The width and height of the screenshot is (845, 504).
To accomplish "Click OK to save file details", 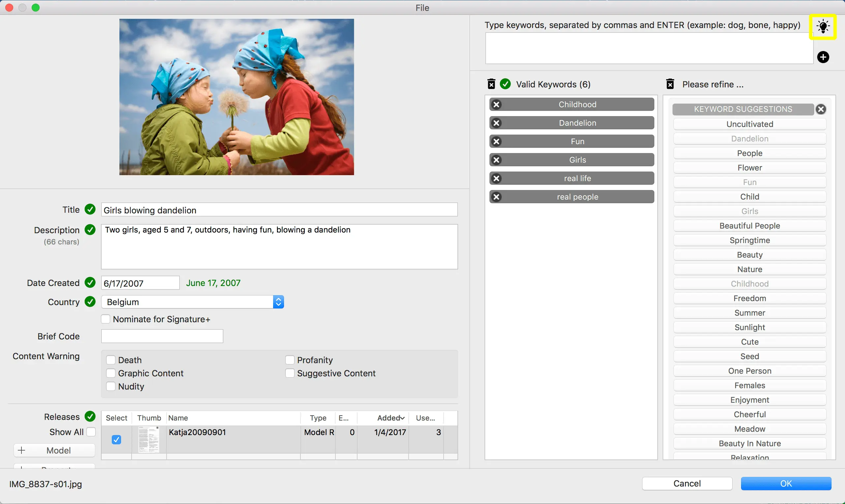I will pos(786,483).
